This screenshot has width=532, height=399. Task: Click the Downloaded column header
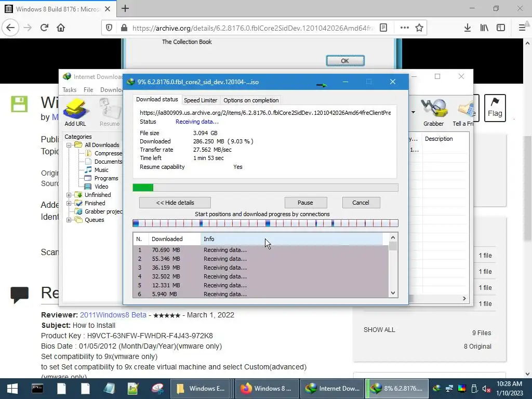[175, 239]
